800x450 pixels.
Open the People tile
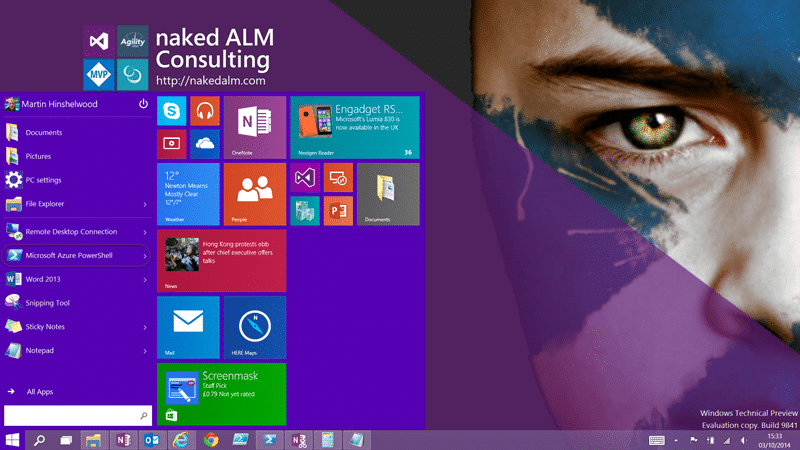point(255,194)
